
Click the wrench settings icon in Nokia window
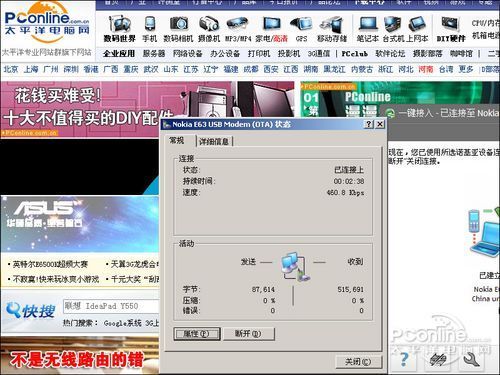472,359
